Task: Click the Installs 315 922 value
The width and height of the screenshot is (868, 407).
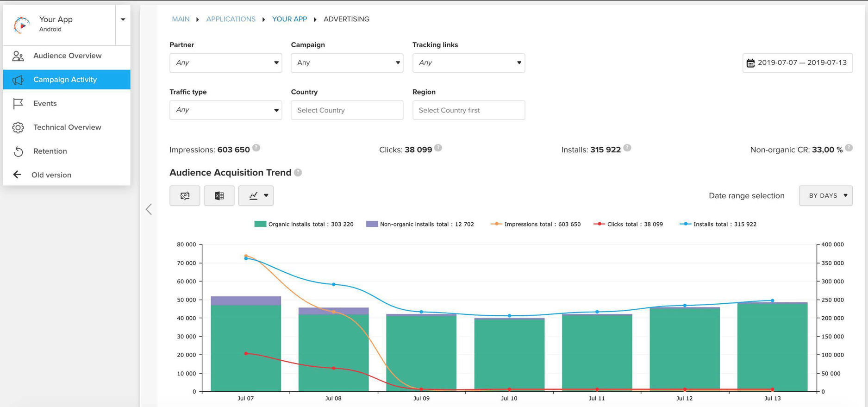Action: click(606, 150)
